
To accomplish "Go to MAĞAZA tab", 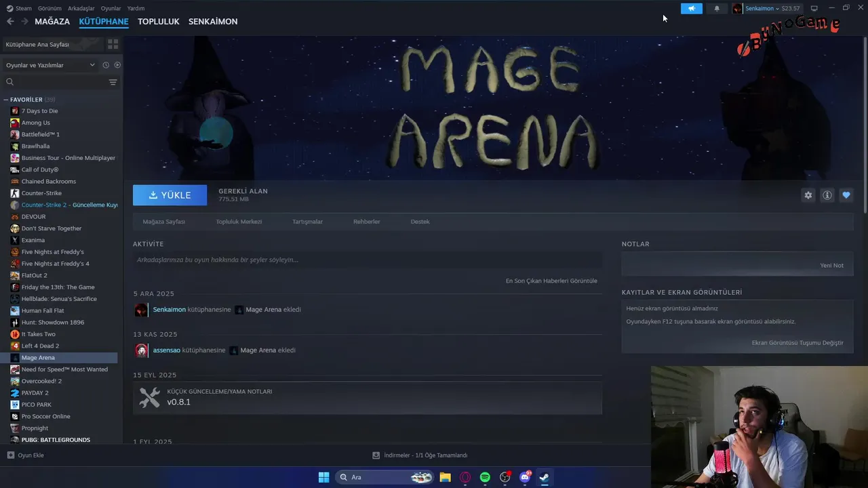I will click(x=52, y=22).
